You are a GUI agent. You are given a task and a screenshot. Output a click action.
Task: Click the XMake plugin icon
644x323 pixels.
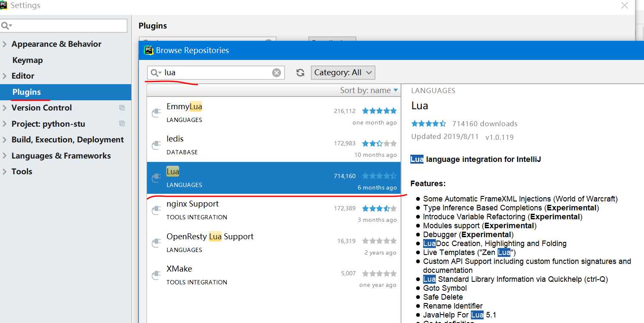point(156,275)
